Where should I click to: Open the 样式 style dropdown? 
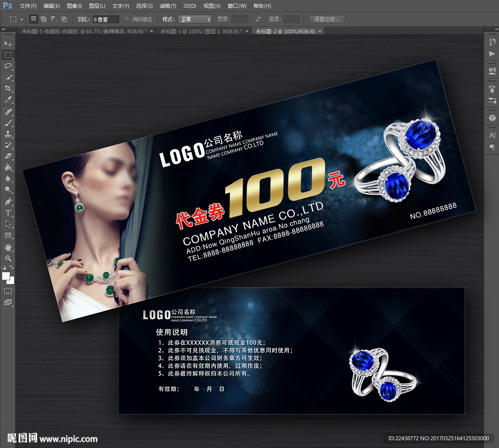coord(194,19)
